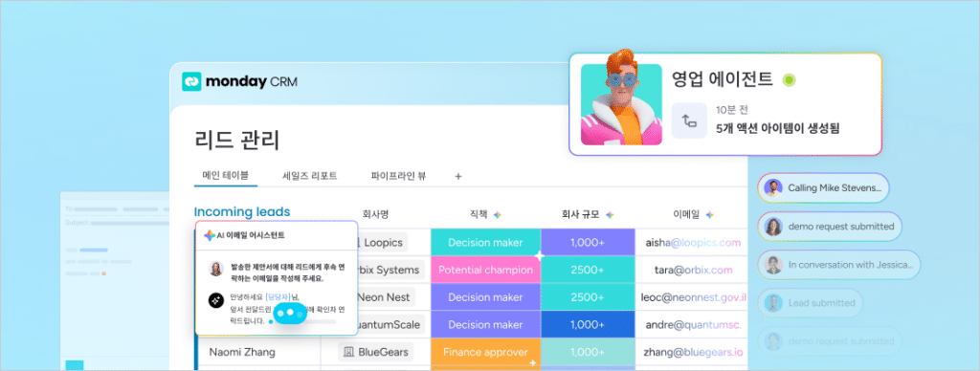Open the Decision maker status for Loopics row

[x=485, y=242]
